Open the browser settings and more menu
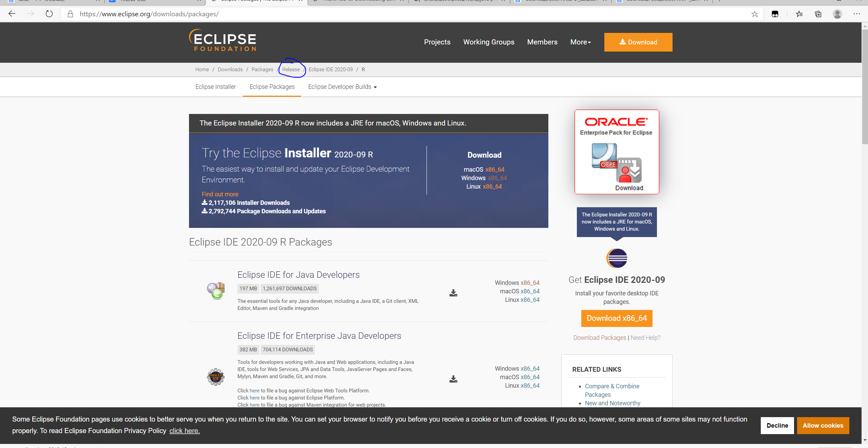 [856, 14]
